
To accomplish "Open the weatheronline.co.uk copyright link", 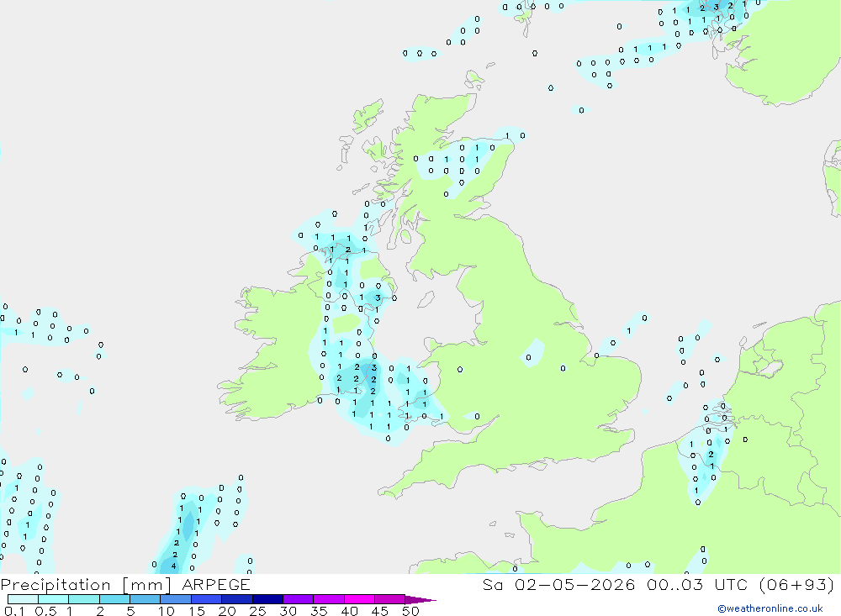I will tap(770, 608).
